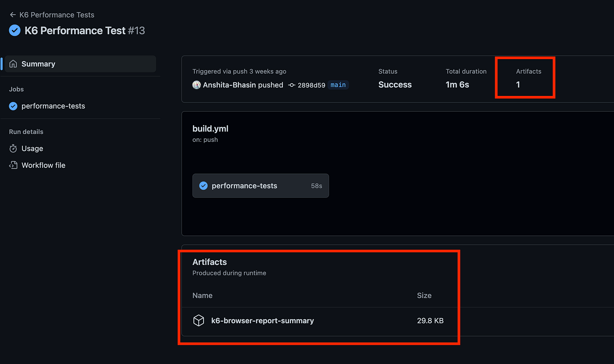Click the check icon beside the sidebar performance-tests job
Image resolution: width=614 pixels, height=364 pixels.
(x=13, y=106)
